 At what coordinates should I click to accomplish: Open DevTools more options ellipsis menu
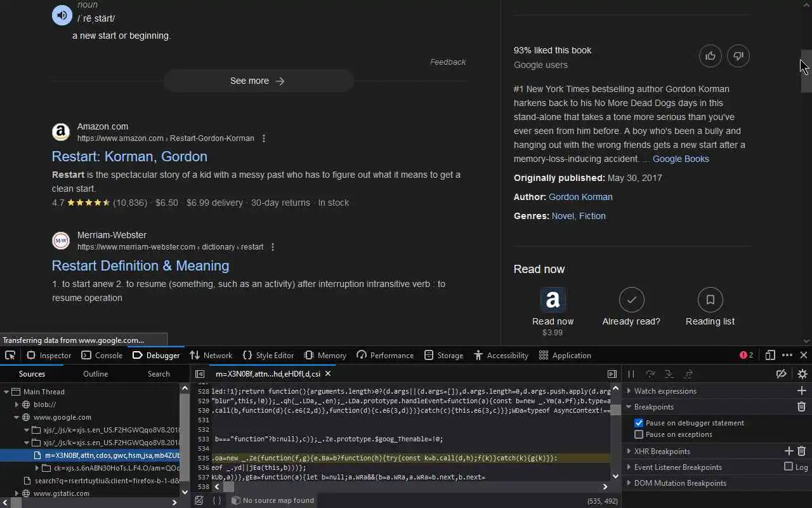[787, 355]
